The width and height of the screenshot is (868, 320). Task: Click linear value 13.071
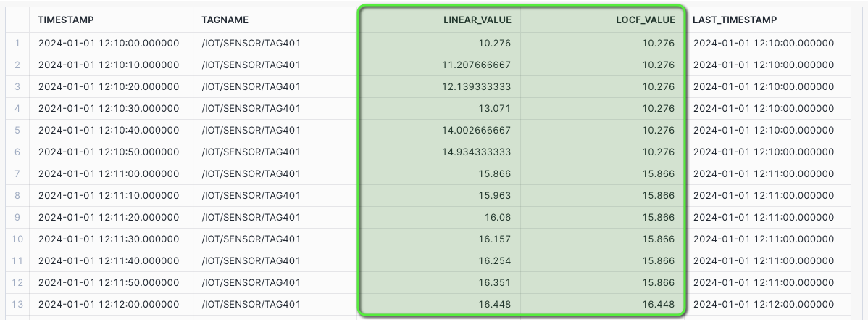[494, 108]
